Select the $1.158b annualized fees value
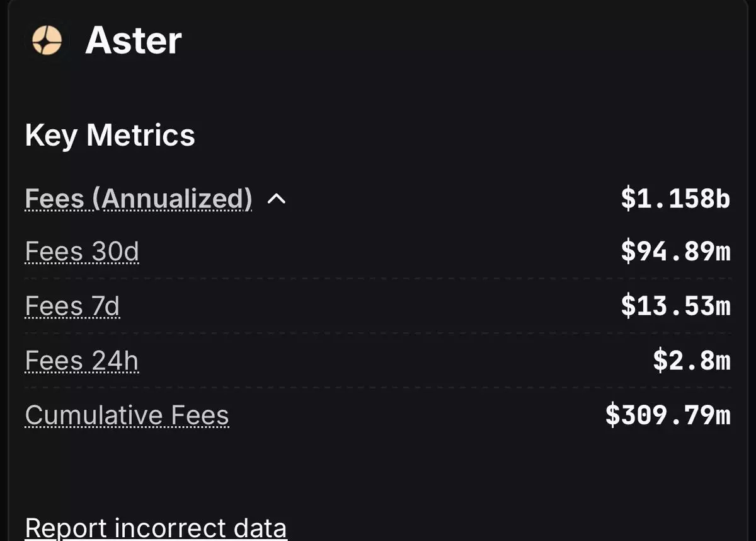The height and width of the screenshot is (541, 756). (675, 199)
